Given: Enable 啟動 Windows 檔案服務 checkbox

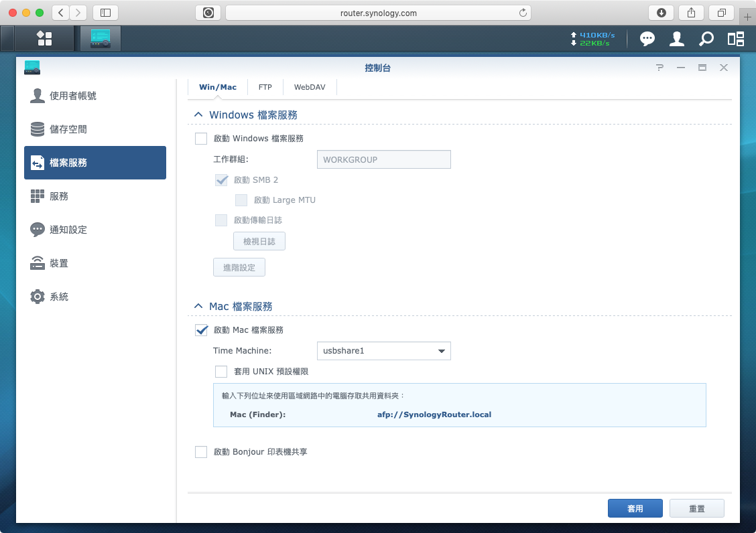Looking at the screenshot, I should click(x=201, y=139).
